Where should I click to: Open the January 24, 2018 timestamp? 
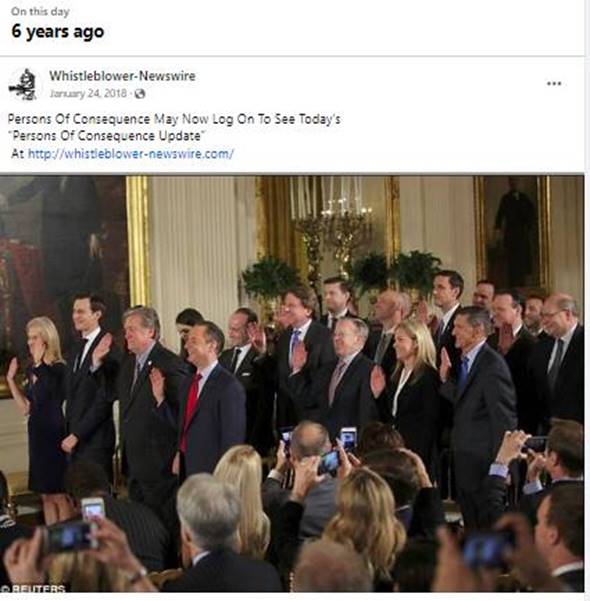tap(88, 94)
